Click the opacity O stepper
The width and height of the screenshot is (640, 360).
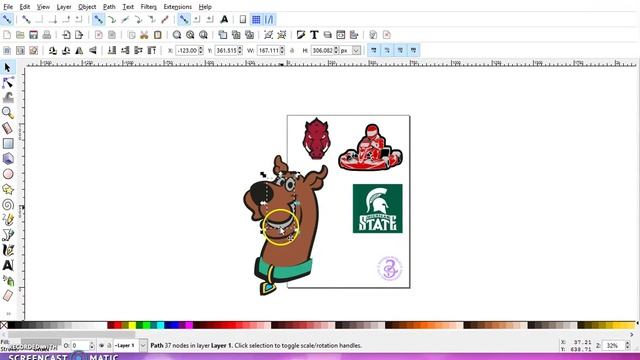pyautogui.click(x=91, y=345)
